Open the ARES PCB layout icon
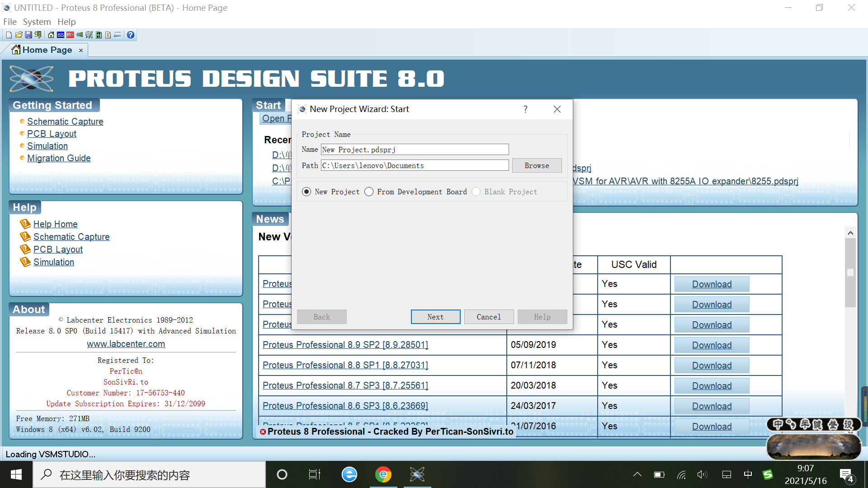 (x=70, y=35)
